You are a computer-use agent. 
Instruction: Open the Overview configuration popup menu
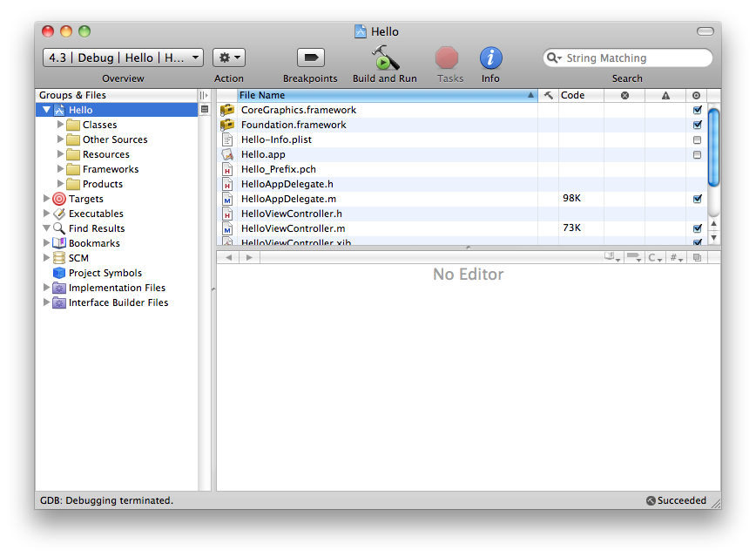(123, 58)
